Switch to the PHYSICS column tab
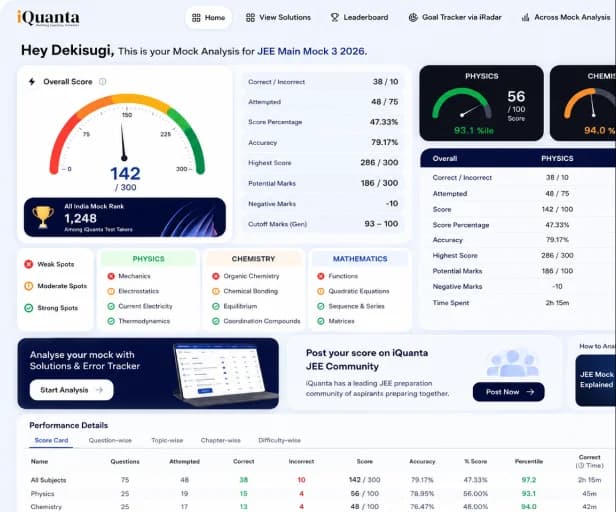This screenshot has height=512, width=616. [x=557, y=158]
